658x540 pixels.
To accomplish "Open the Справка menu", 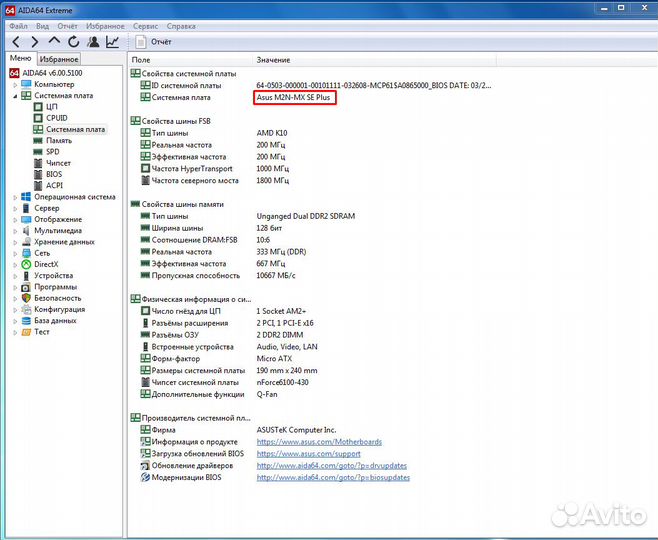I will tap(181, 26).
